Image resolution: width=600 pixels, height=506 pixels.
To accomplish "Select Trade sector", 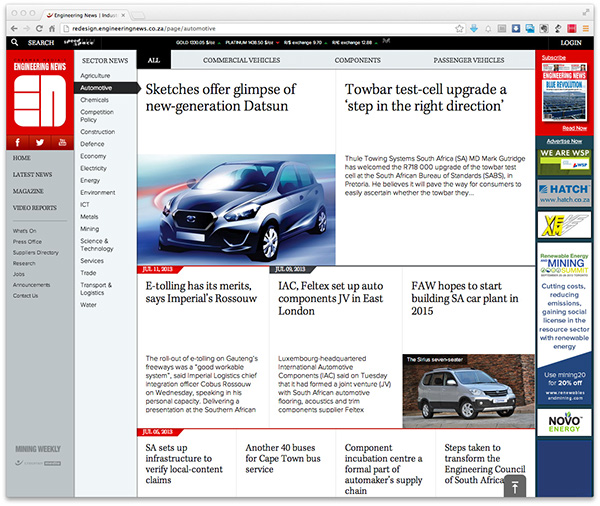I will pos(88,273).
